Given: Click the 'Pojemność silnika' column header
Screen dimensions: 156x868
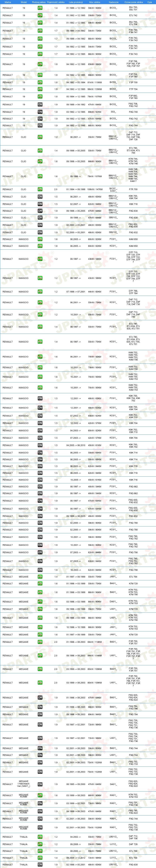Looking at the screenshot, I should 56,2.
